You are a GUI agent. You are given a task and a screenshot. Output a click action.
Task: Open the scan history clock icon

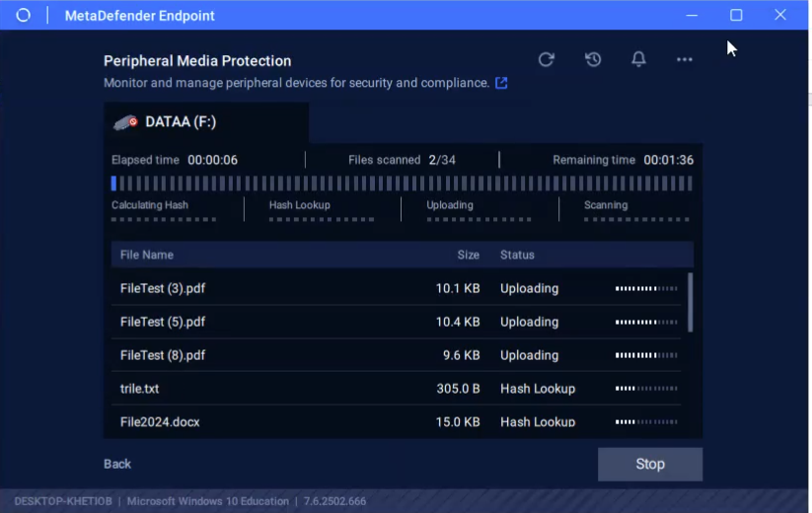(593, 59)
